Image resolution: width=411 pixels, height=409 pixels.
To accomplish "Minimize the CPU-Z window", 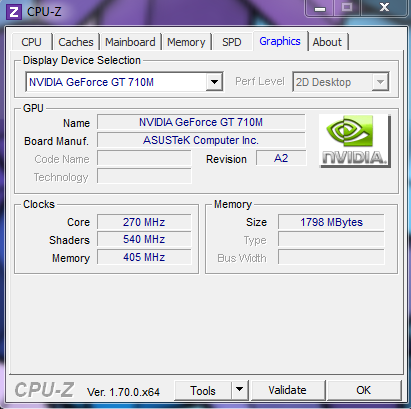I will coord(320,8).
